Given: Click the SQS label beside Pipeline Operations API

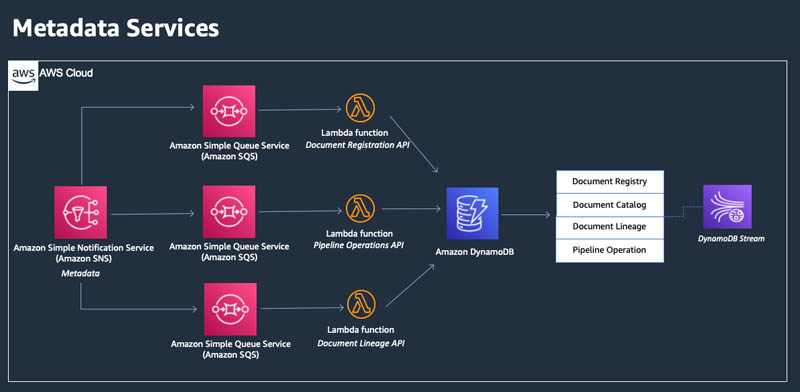Looking at the screenshot, I should (x=229, y=252).
